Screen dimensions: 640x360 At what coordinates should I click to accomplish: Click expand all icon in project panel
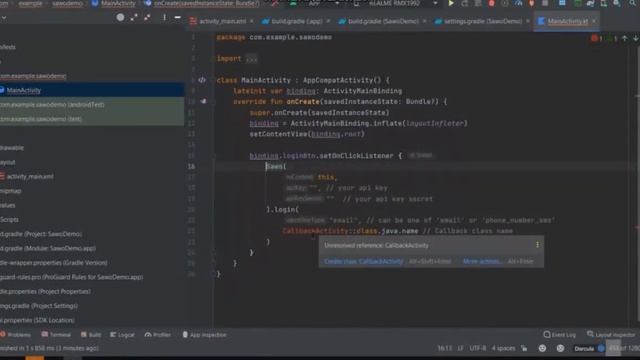[134, 18]
